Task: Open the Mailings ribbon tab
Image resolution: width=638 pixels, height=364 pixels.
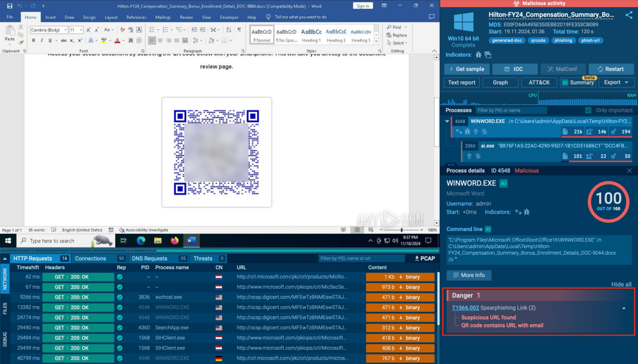Action: [163, 17]
